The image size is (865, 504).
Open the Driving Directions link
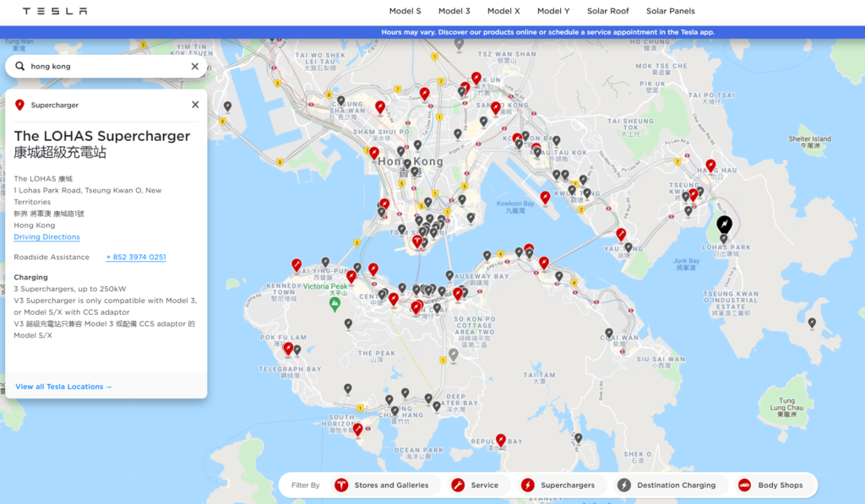[x=47, y=237]
